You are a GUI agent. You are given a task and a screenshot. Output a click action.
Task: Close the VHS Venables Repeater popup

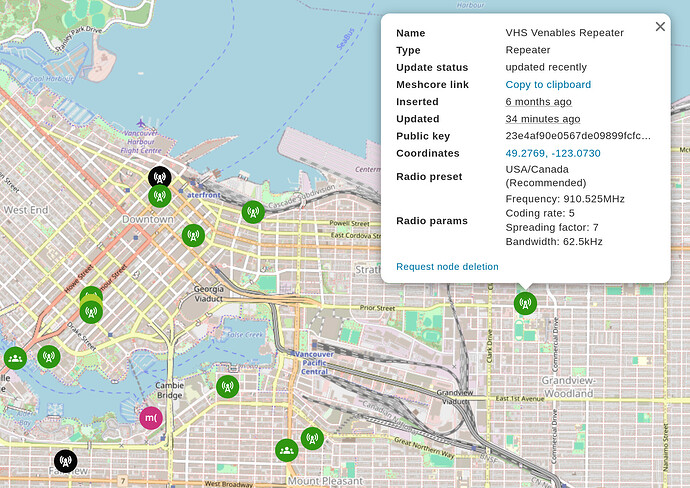point(660,27)
